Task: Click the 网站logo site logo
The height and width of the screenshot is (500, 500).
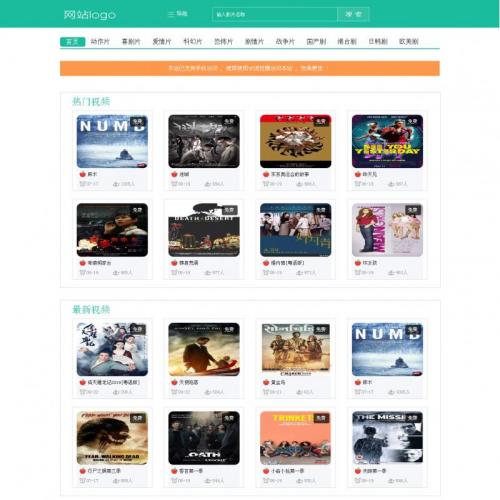Action: click(90, 15)
